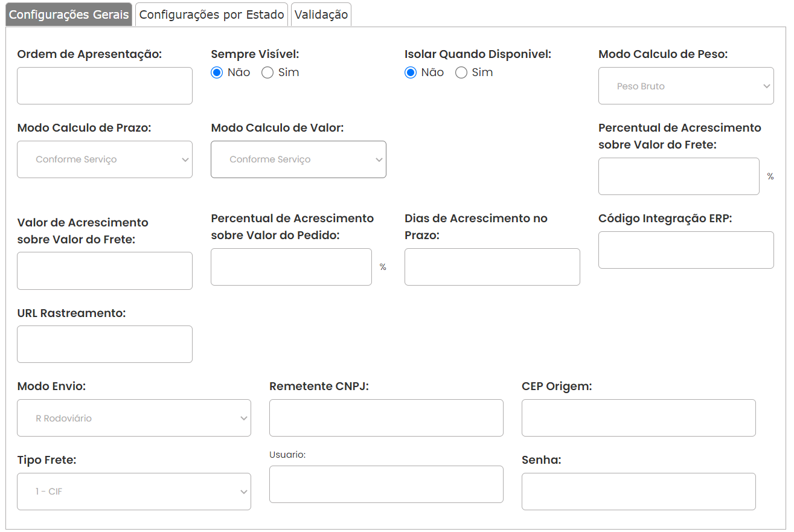Open Modo Calculo de Prazo dropdown

104,159
